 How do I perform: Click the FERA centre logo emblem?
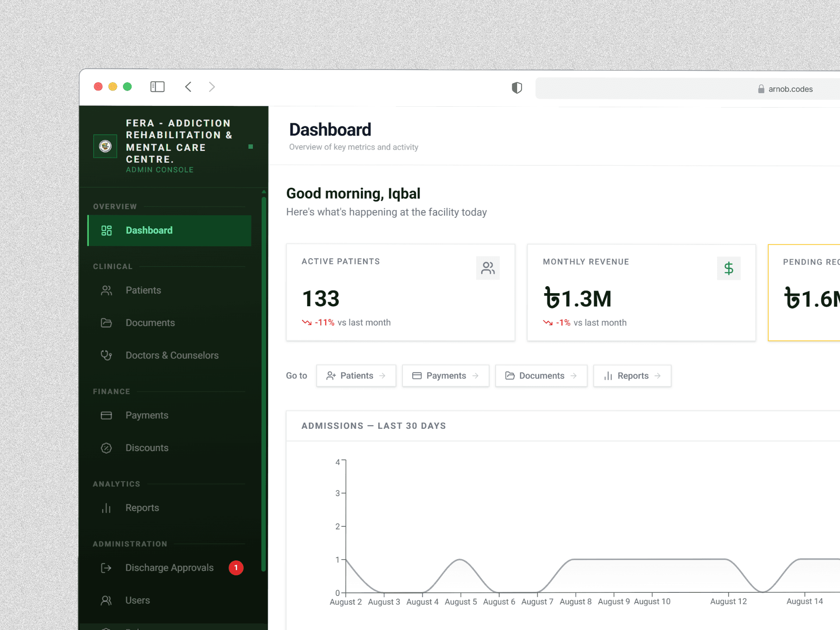(x=105, y=146)
